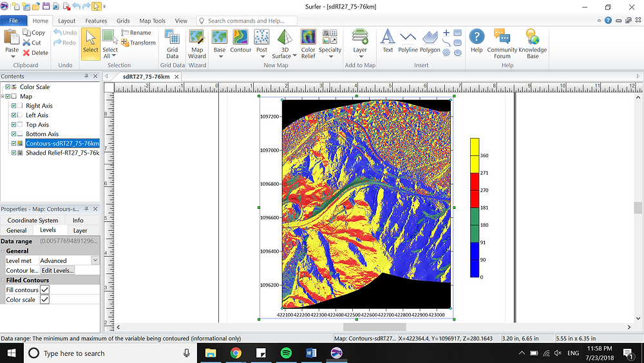Switch to the Features ribbon tab

[x=96, y=21]
